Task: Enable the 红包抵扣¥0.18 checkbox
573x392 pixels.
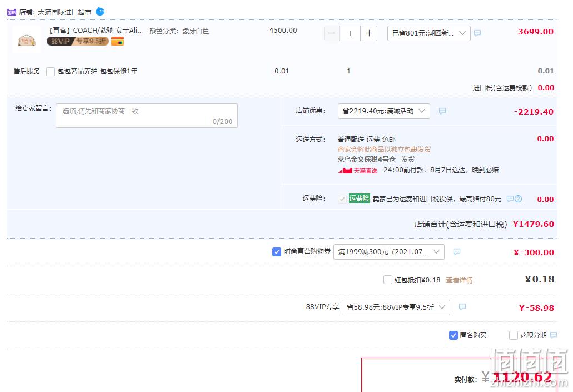Action: tap(388, 280)
